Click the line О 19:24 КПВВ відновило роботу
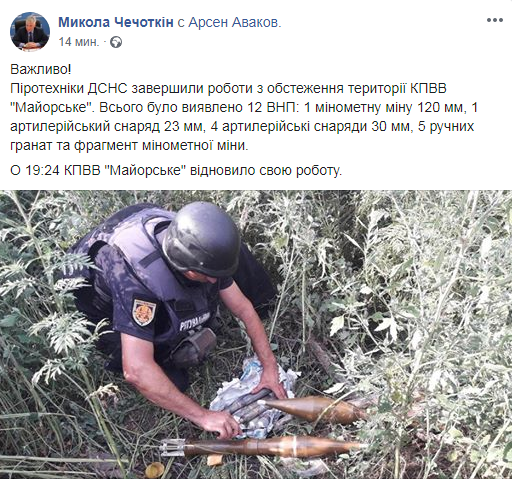512x479 pixels. click(x=176, y=170)
